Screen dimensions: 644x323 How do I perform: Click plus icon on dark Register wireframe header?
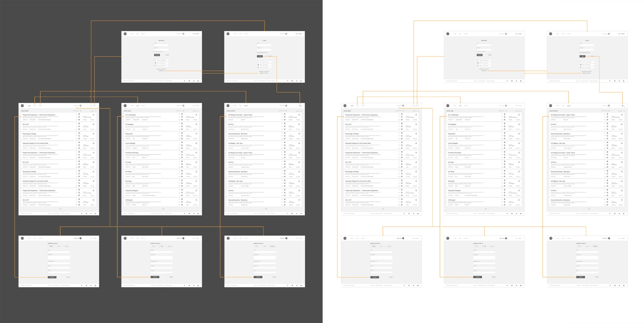(x=184, y=34)
